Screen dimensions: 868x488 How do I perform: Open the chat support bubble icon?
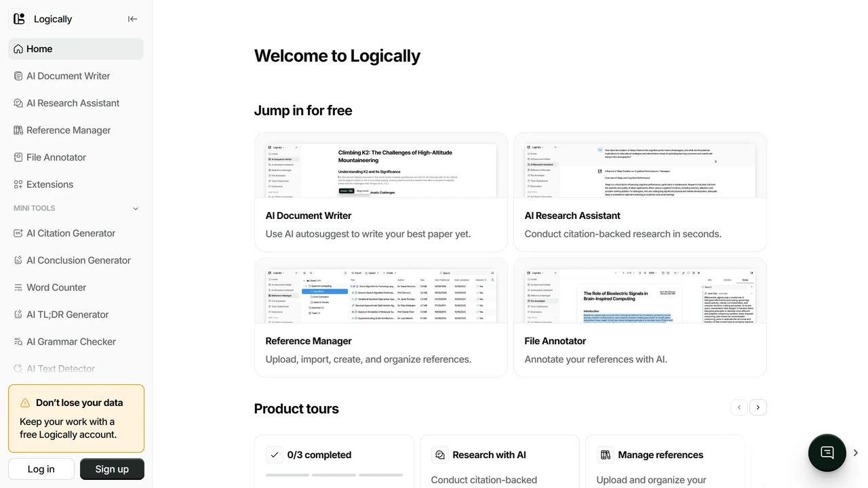click(x=827, y=453)
